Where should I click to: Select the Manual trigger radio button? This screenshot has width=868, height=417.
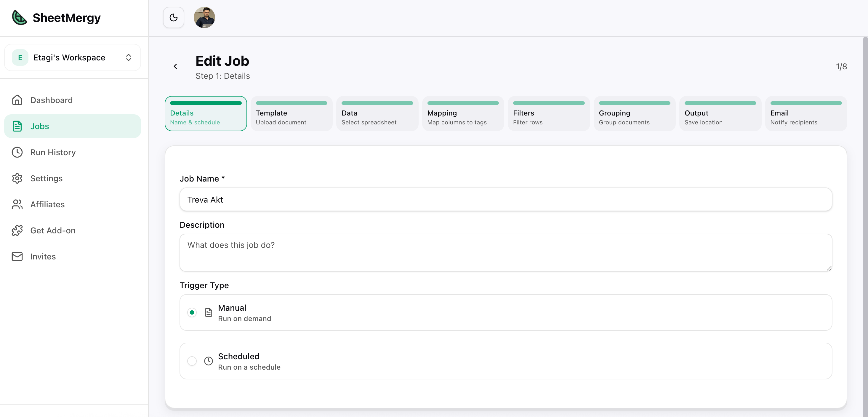pyautogui.click(x=192, y=312)
